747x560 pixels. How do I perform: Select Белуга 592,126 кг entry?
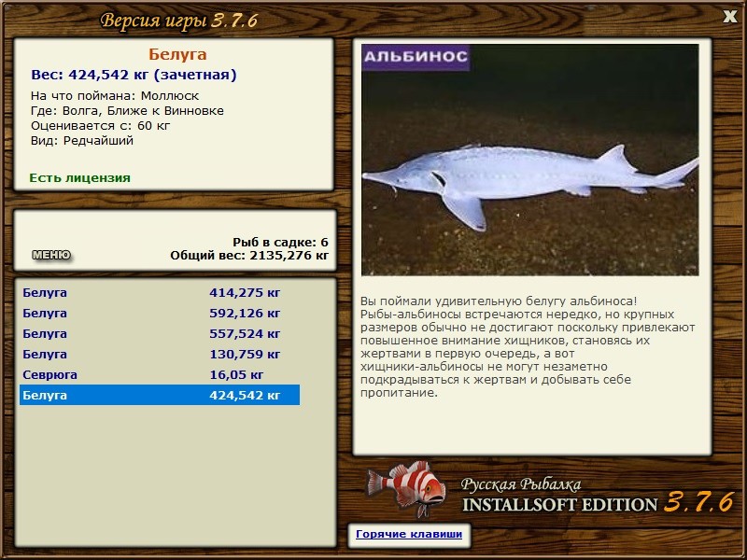tap(160, 313)
